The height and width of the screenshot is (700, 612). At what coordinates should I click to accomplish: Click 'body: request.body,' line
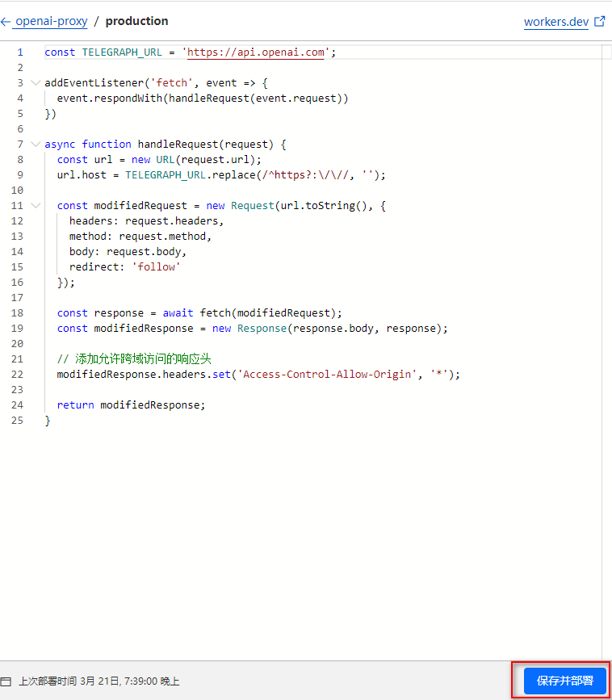128,252
